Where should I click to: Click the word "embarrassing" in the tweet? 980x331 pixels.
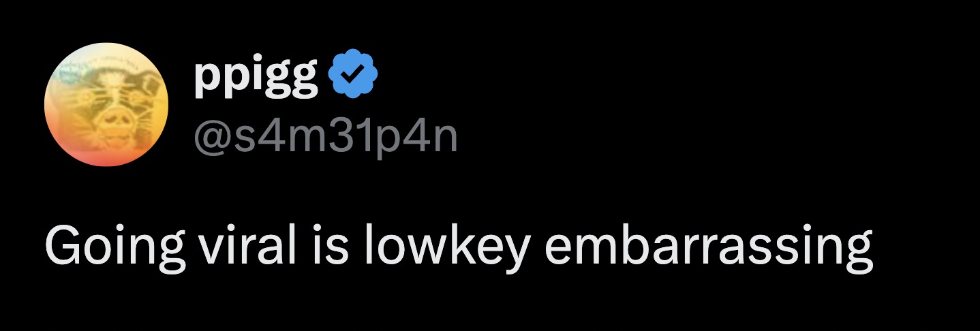pyautogui.click(x=708, y=248)
